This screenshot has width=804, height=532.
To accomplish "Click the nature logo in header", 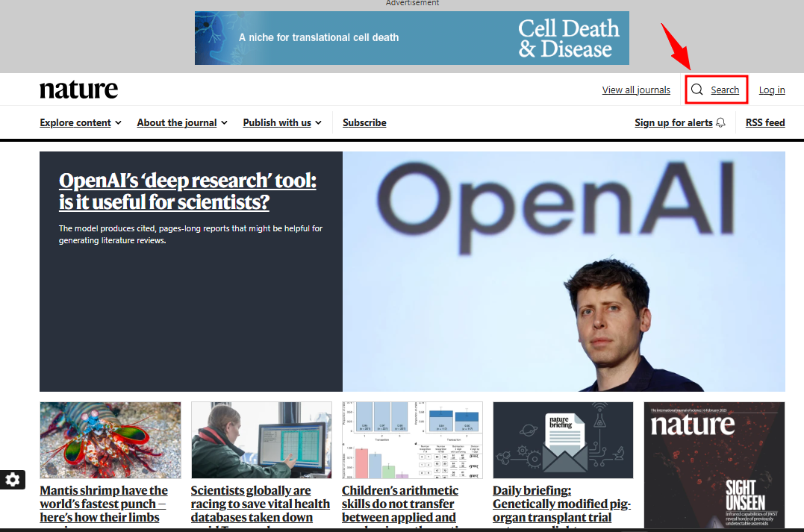I will click(78, 90).
